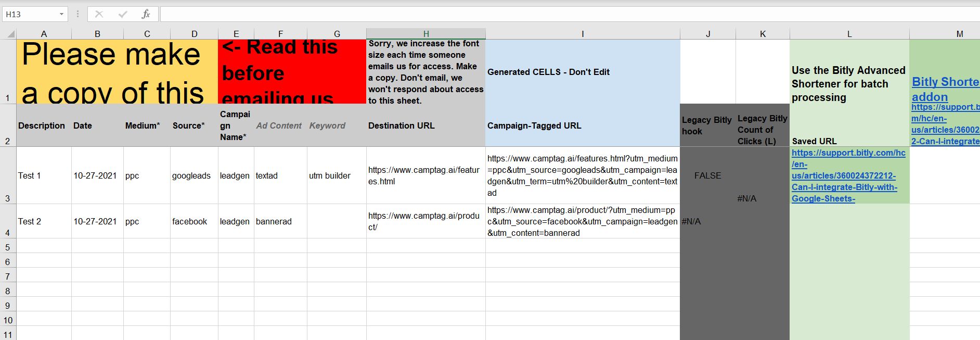980x340 pixels.
Task: Click the Insert Function fx icon
Action: (x=146, y=14)
